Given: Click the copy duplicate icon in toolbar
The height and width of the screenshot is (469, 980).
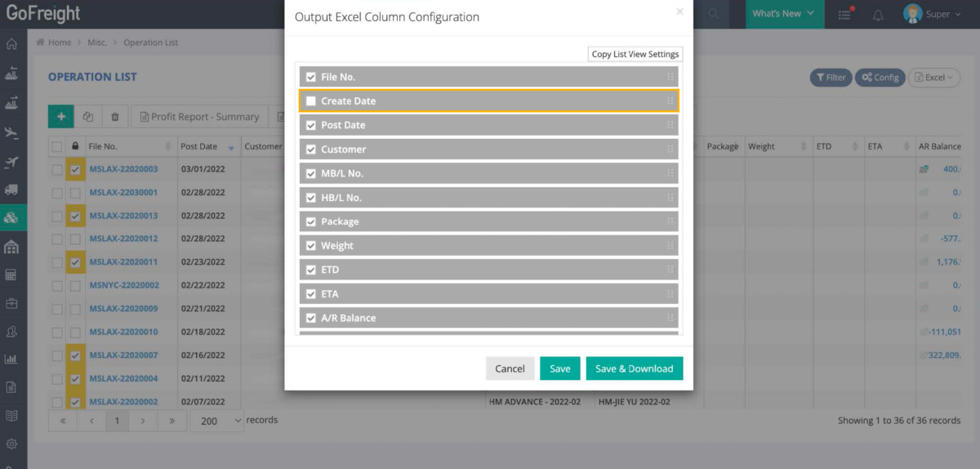Looking at the screenshot, I should tap(88, 117).
